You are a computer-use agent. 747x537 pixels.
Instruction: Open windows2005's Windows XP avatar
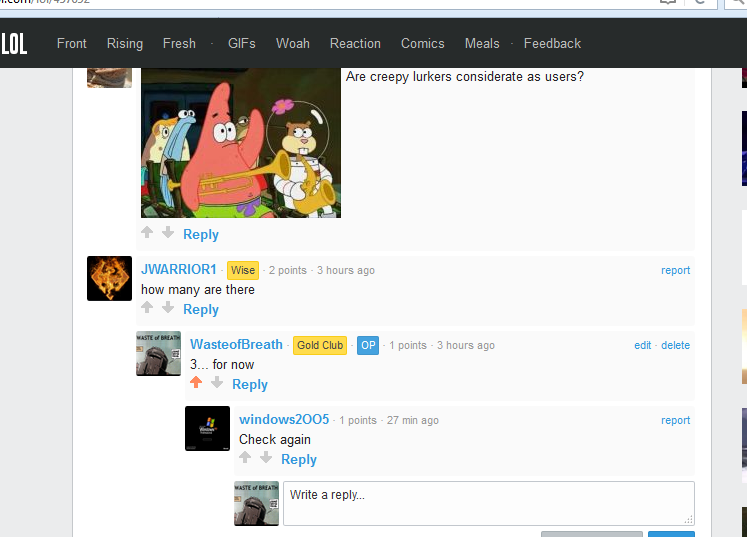pos(207,428)
